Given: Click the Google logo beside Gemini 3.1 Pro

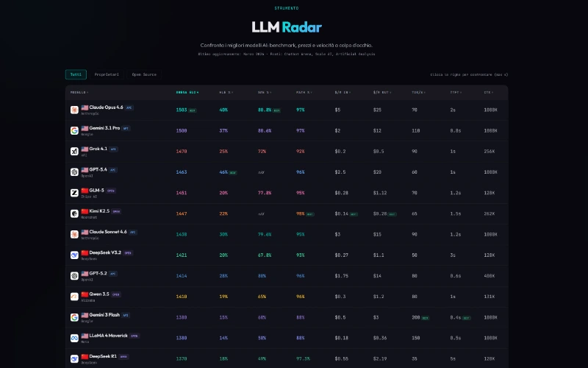Looking at the screenshot, I should pyautogui.click(x=74, y=131).
